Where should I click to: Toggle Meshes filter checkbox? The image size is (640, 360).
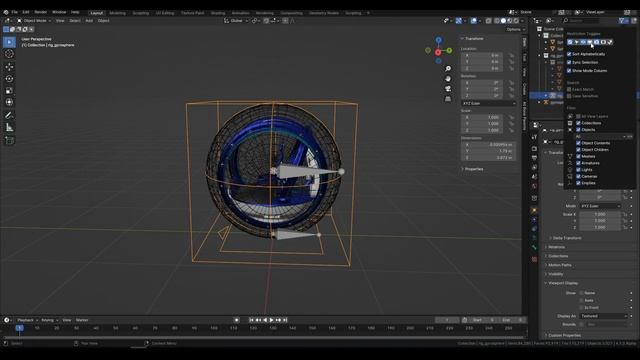point(578,156)
